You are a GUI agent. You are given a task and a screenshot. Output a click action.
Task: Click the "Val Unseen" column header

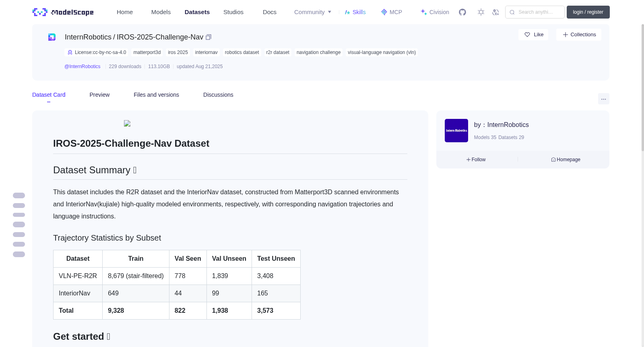[x=229, y=259]
